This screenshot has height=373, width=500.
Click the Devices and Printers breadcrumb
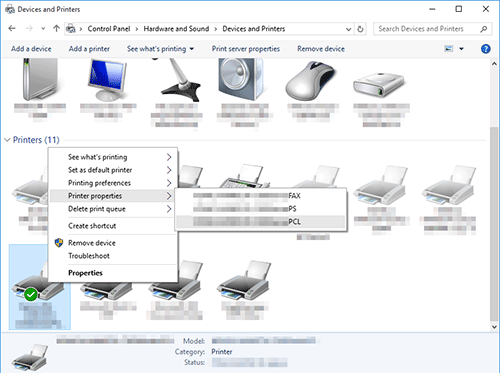(x=254, y=29)
